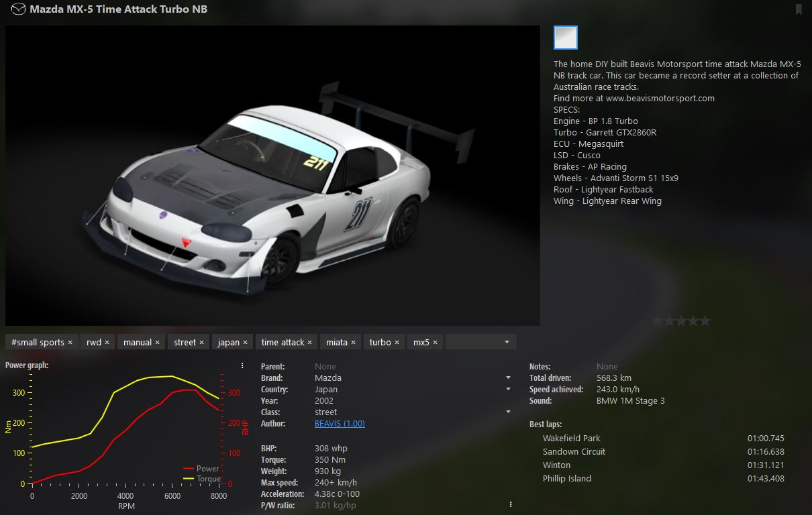This screenshot has width=812, height=515.
Task: Toggle the bookmark flag in the top-right corner
Action: [799, 9]
